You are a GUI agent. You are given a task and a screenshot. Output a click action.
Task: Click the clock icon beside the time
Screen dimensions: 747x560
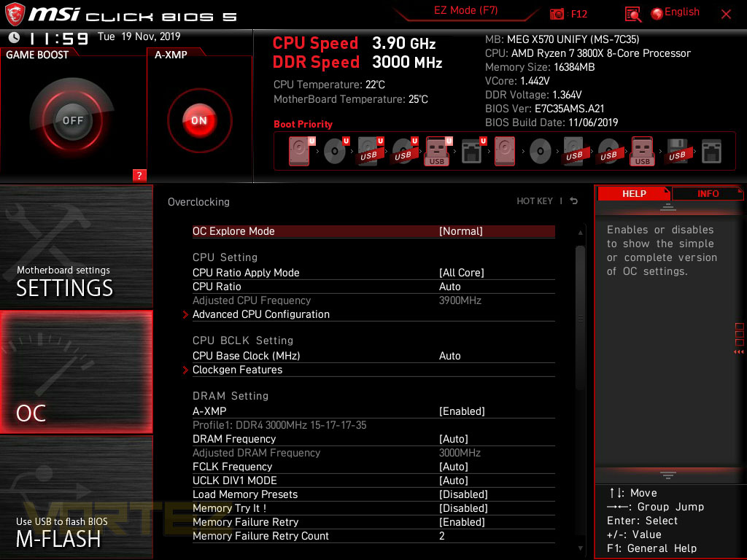(x=15, y=37)
